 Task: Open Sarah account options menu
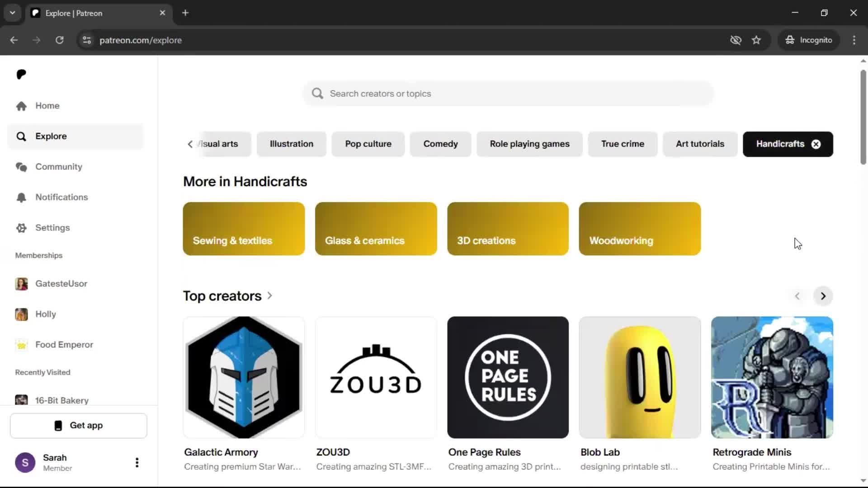pos(137,462)
